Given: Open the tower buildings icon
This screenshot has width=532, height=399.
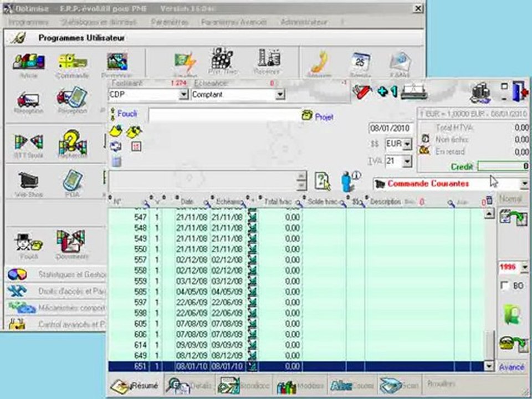Looking at the screenshot, I should pos(268,58).
